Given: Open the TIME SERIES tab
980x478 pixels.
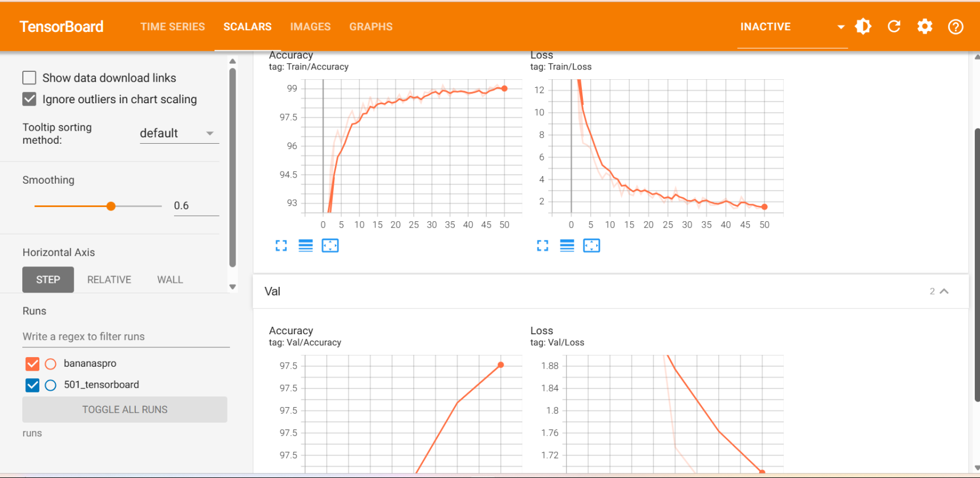Looking at the screenshot, I should coord(173,27).
